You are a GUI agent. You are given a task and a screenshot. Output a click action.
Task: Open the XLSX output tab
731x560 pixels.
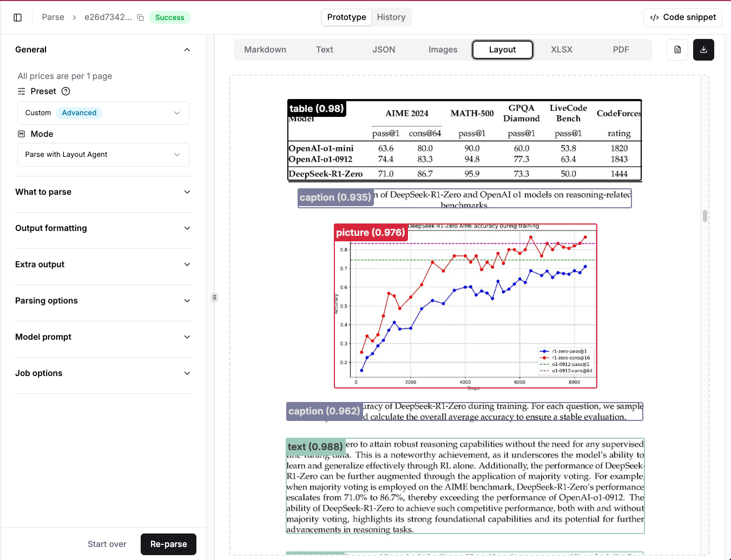pyautogui.click(x=562, y=50)
